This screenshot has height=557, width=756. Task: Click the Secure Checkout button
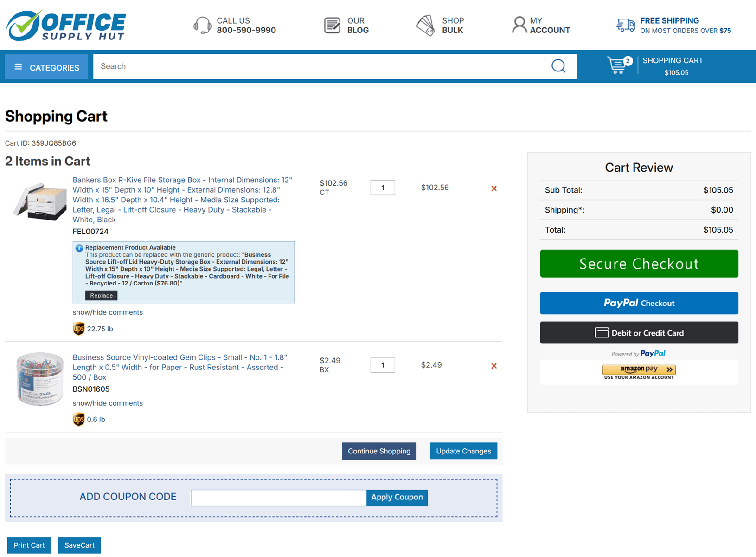click(x=639, y=264)
